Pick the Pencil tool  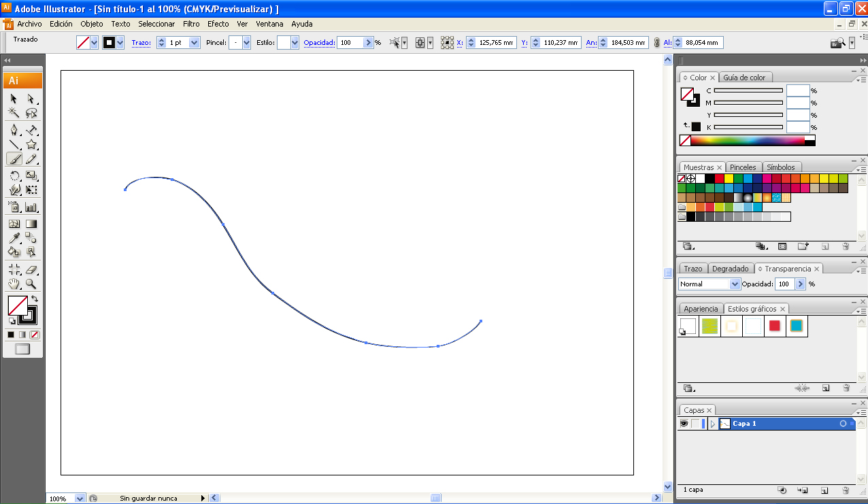tap(31, 158)
